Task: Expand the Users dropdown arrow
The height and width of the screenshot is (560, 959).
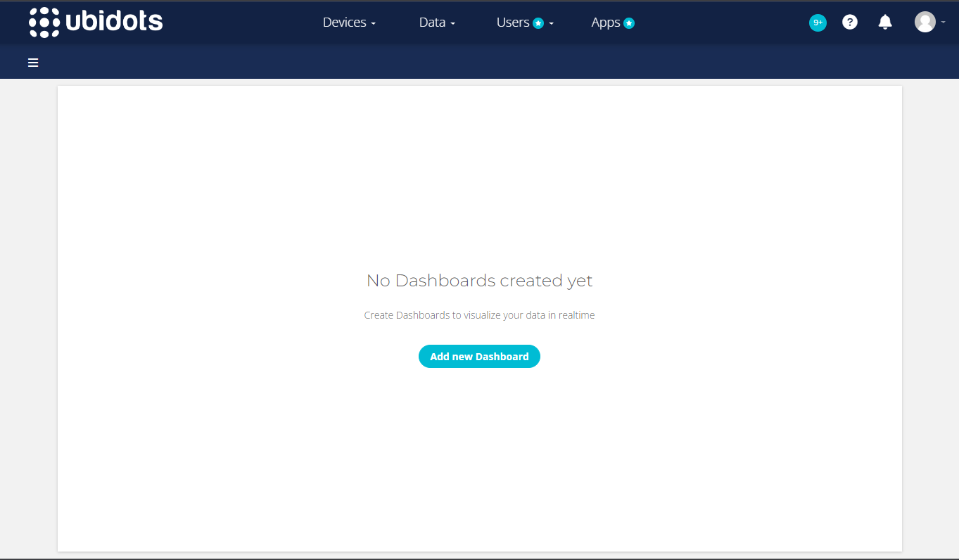Action: [550, 24]
